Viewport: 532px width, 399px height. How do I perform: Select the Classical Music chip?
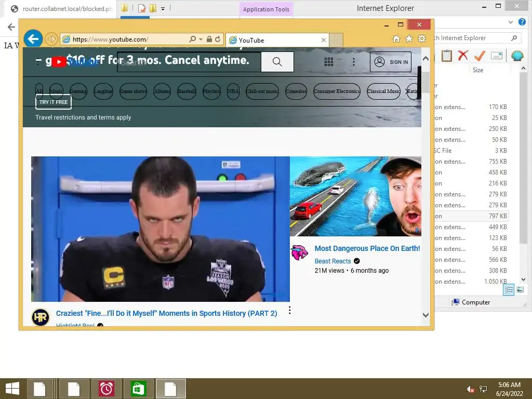pyautogui.click(x=383, y=91)
